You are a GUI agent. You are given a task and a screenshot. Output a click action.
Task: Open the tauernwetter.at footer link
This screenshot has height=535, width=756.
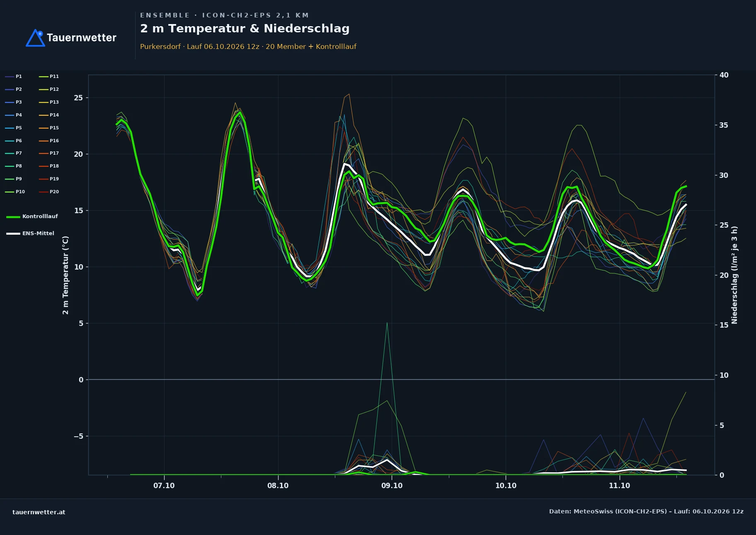coord(39,512)
